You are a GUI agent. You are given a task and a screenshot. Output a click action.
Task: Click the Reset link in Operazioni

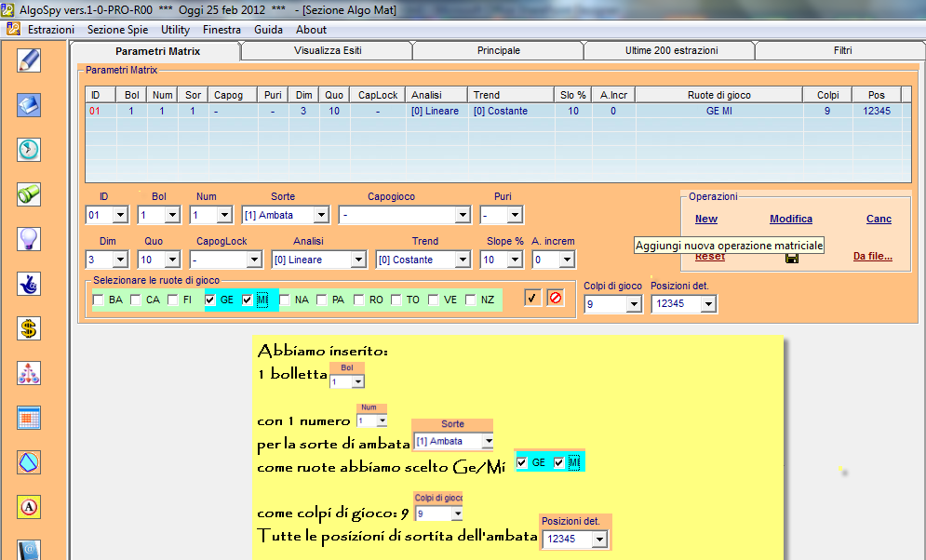[710, 257]
